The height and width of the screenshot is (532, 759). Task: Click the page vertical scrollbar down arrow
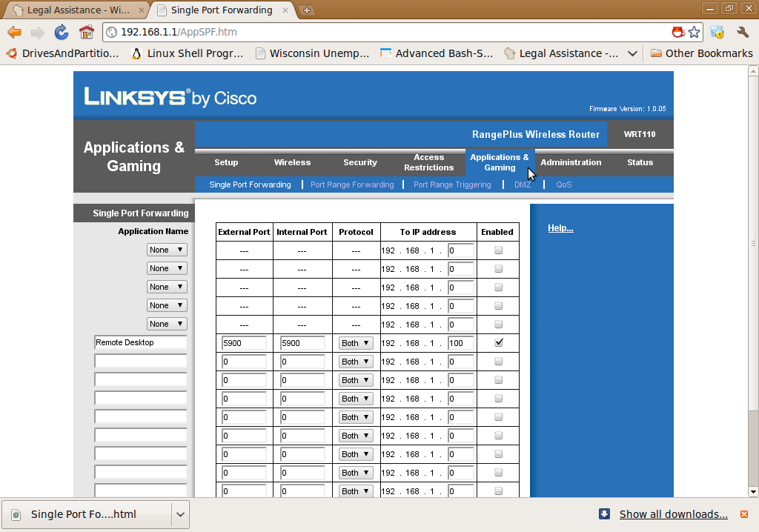753,492
